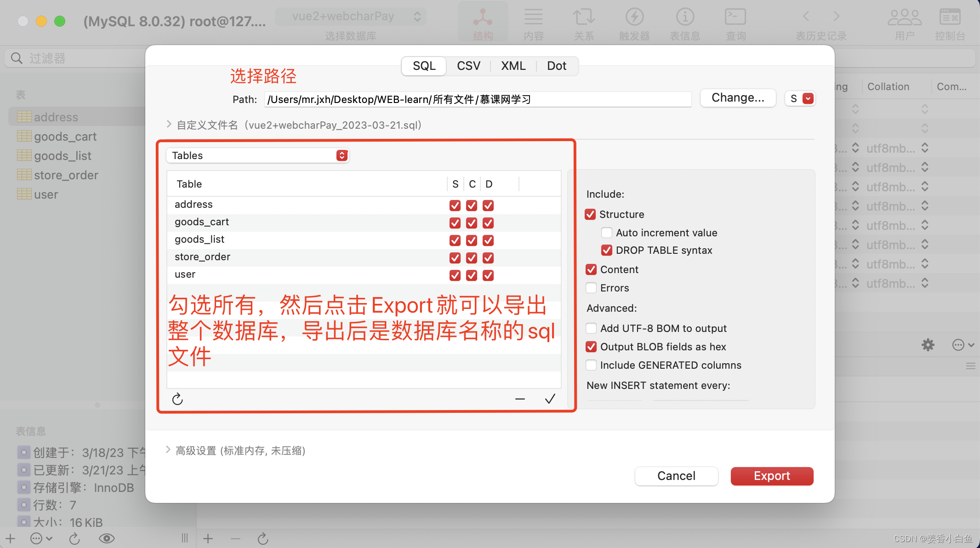The image size is (980, 548).
Task: Click the Change... path button
Action: (x=738, y=98)
